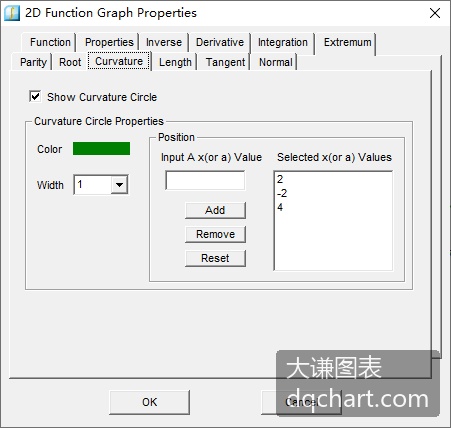Pick the green curvature circle color swatch
This screenshot has height=428, width=451.
coord(101,149)
